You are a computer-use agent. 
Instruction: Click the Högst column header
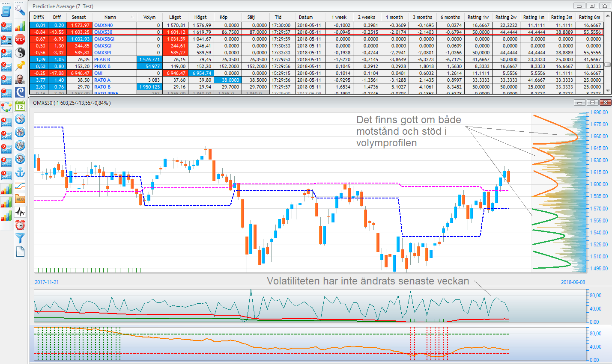[200, 17]
